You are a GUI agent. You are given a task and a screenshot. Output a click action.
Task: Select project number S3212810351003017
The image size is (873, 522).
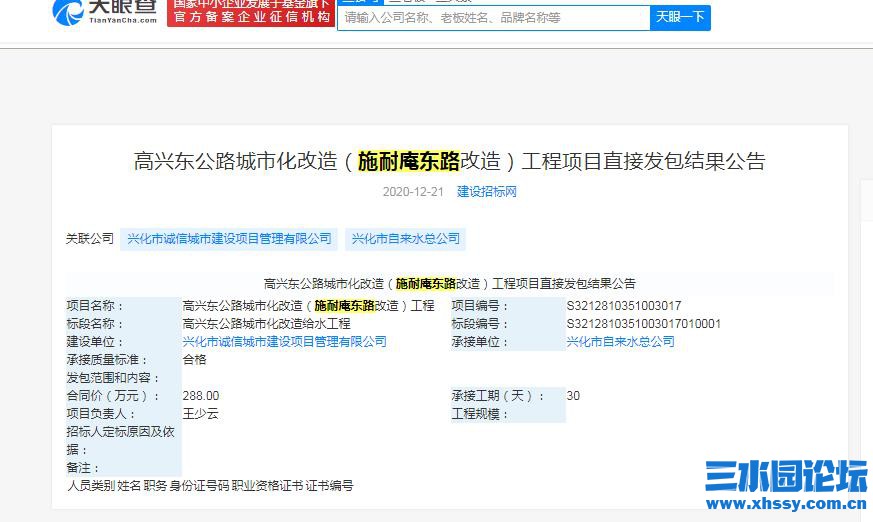click(x=624, y=306)
